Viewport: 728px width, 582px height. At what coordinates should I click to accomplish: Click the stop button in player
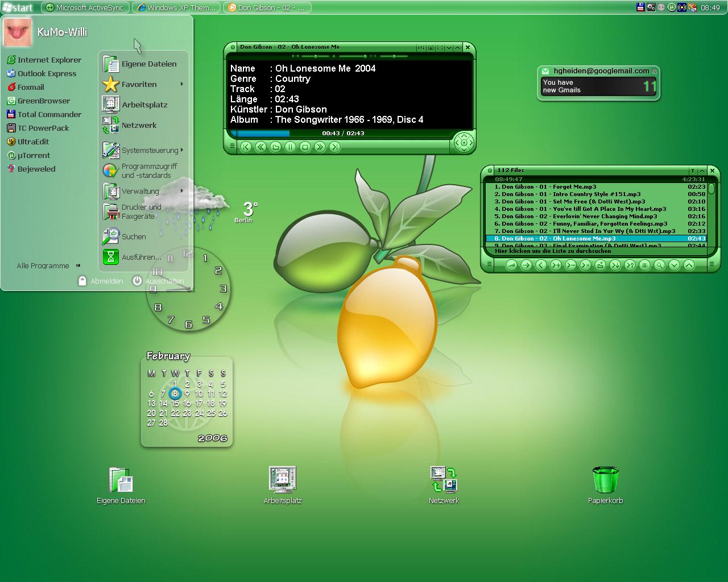pyautogui.click(x=305, y=147)
